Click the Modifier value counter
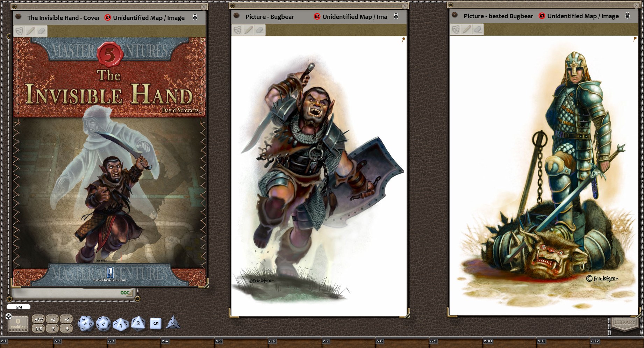 point(17,320)
